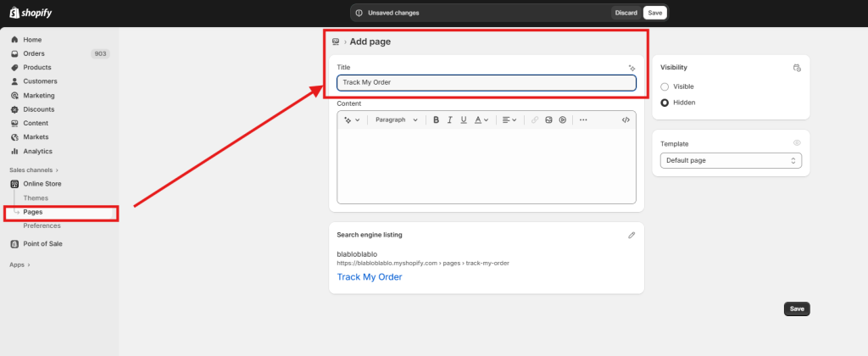
Task: Click the blabloblablo store name text
Action: tap(357, 254)
